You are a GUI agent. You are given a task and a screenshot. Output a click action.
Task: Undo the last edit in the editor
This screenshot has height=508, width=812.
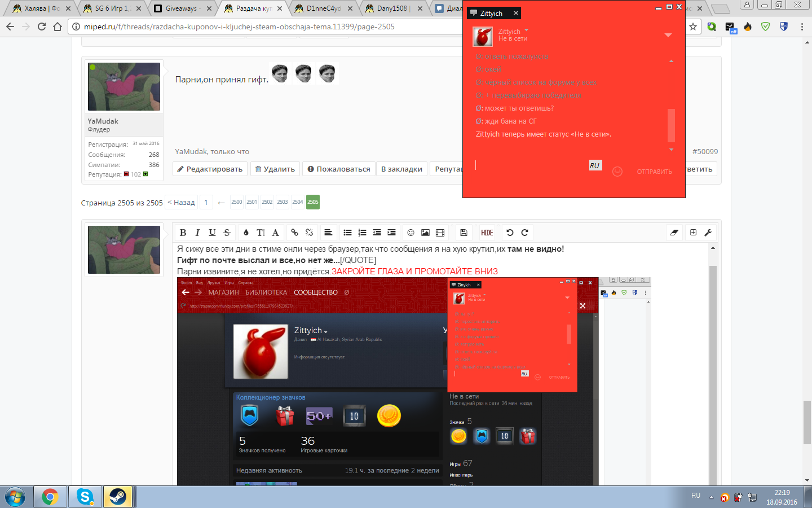coord(510,233)
